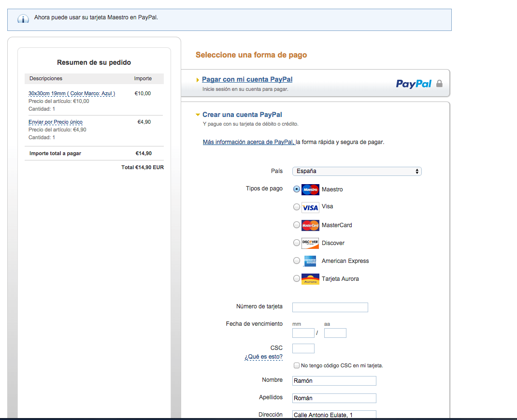The image size is (517, 420).
Task: Open the País dropdown showing España
Action: (x=357, y=171)
